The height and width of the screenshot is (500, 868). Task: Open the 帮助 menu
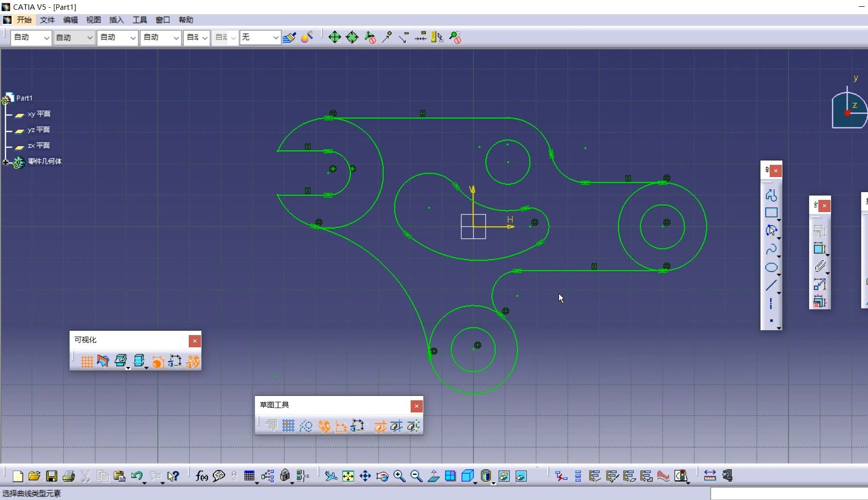186,20
